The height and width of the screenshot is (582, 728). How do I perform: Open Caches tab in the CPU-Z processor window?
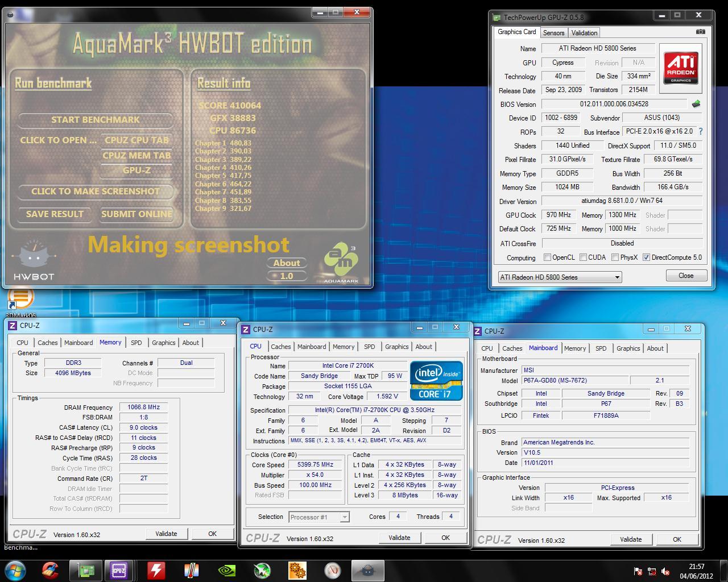[x=280, y=347]
